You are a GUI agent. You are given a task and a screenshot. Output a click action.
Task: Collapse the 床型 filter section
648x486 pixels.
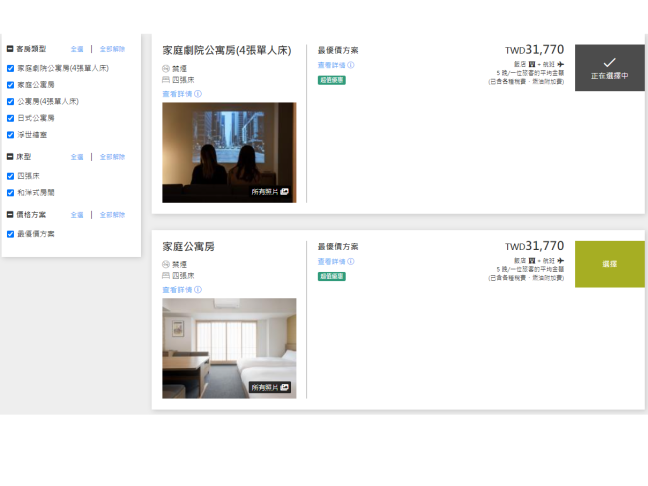coord(10,157)
